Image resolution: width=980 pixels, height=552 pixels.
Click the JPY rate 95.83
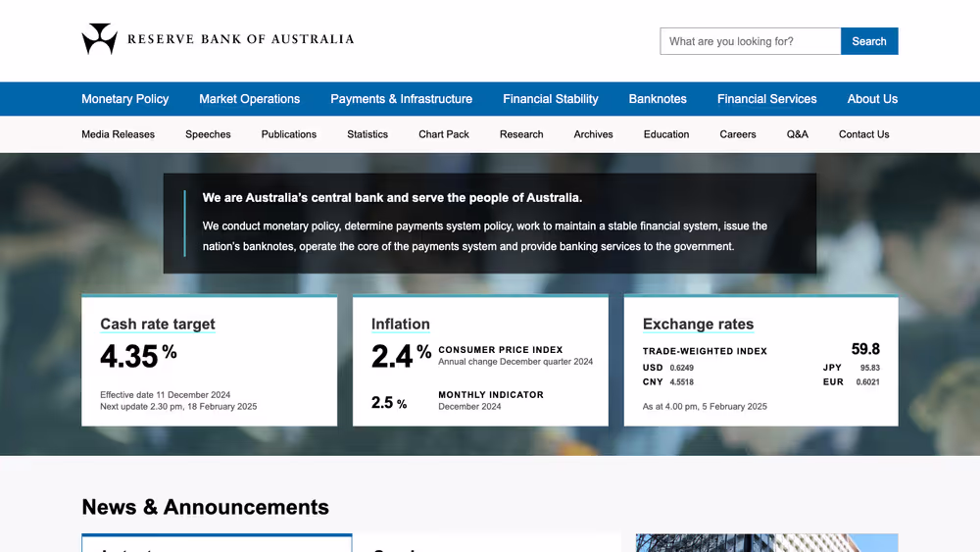click(x=870, y=368)
